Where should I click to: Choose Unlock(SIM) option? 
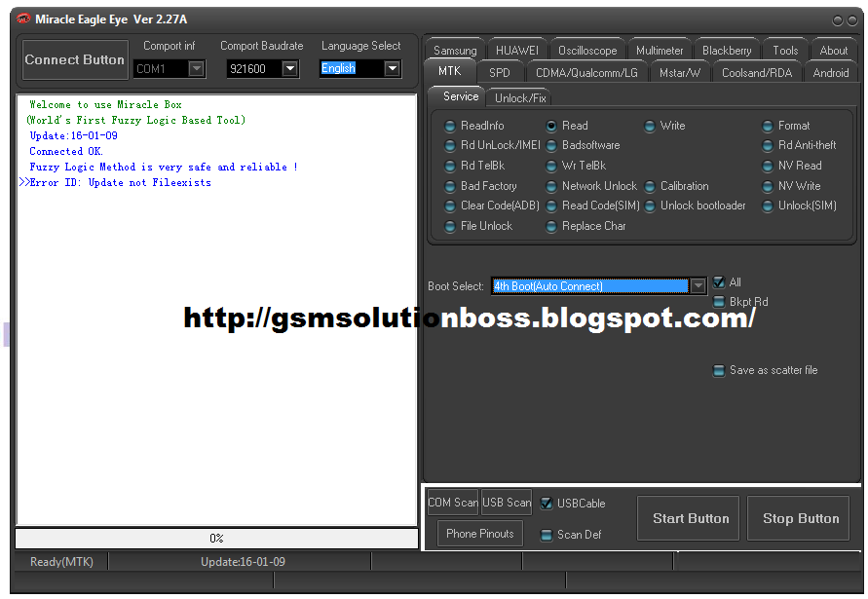coord(800,206)
